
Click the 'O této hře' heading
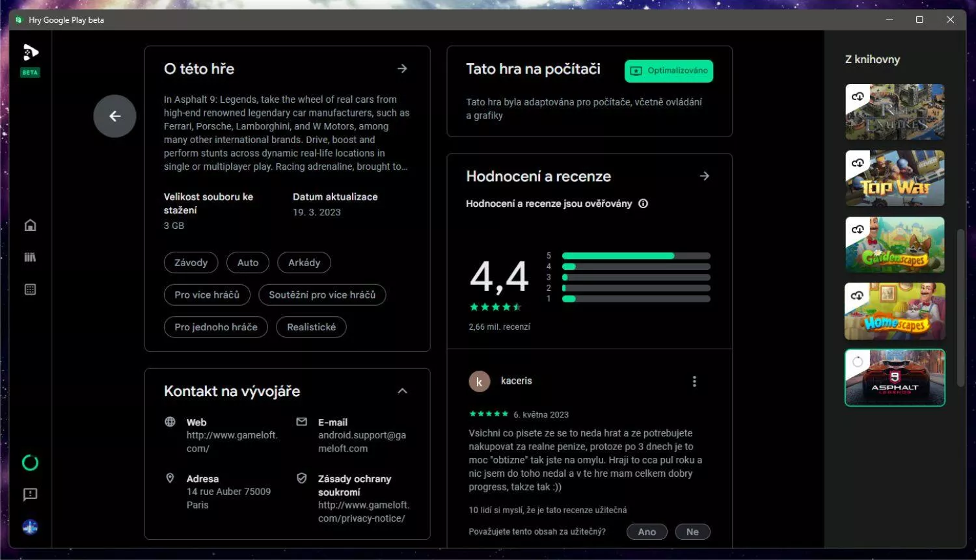tap(199, 69)
